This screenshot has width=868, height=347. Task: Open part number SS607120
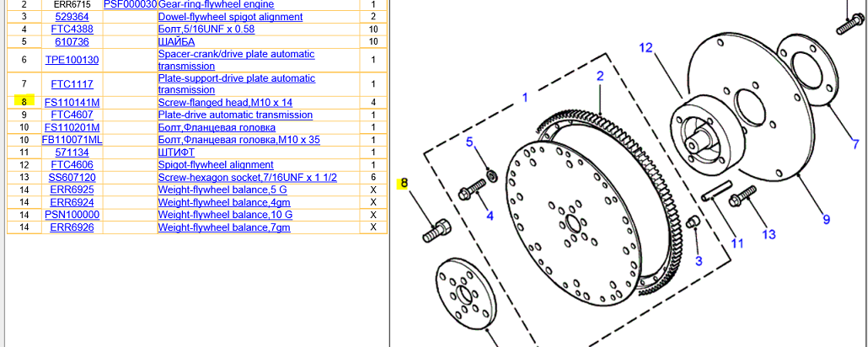(72, 178)
